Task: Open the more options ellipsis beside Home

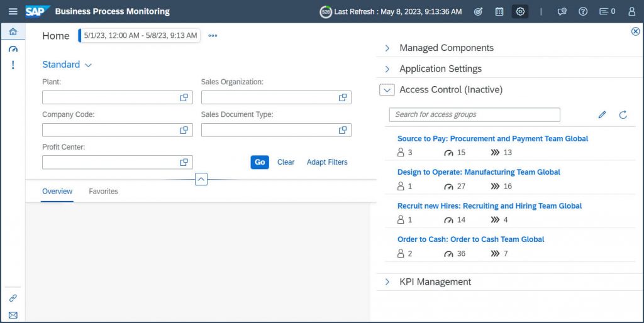Action: pos(213,36)
